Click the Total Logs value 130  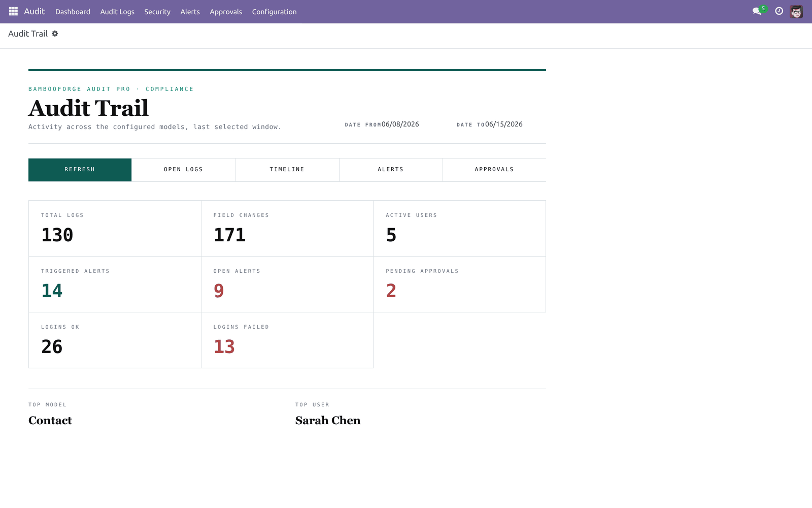point(57,235)
